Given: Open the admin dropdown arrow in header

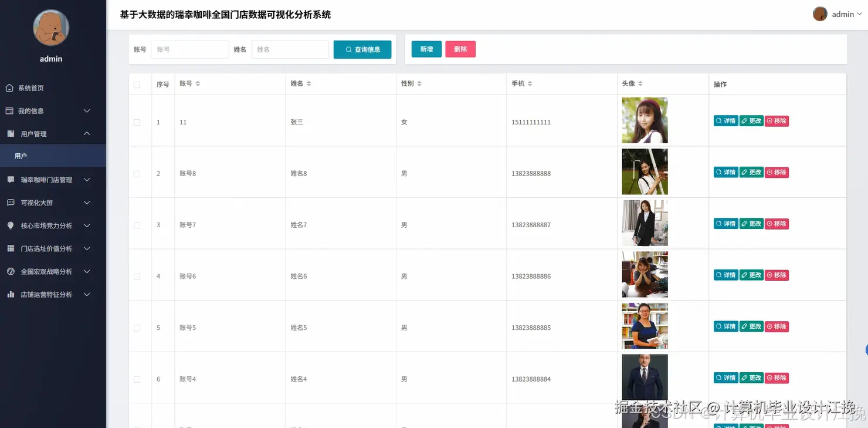Looking at the screenshot, I should (x=860, y=14).
